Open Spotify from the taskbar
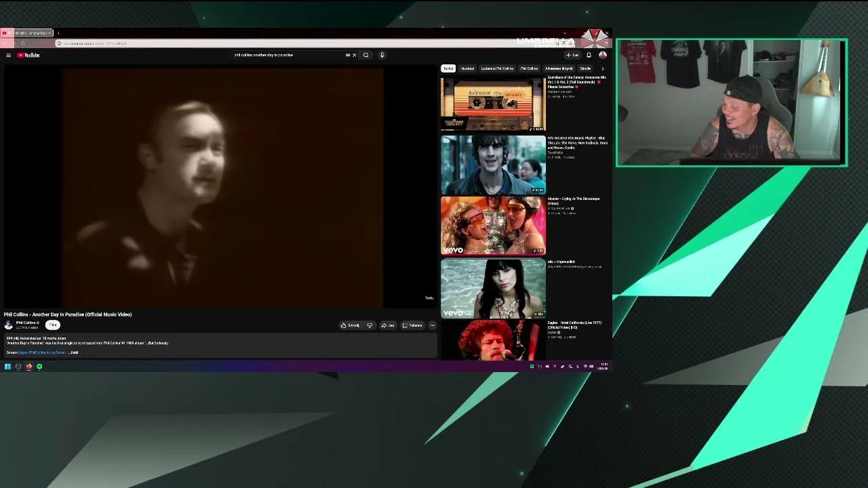 pos(39,367)
